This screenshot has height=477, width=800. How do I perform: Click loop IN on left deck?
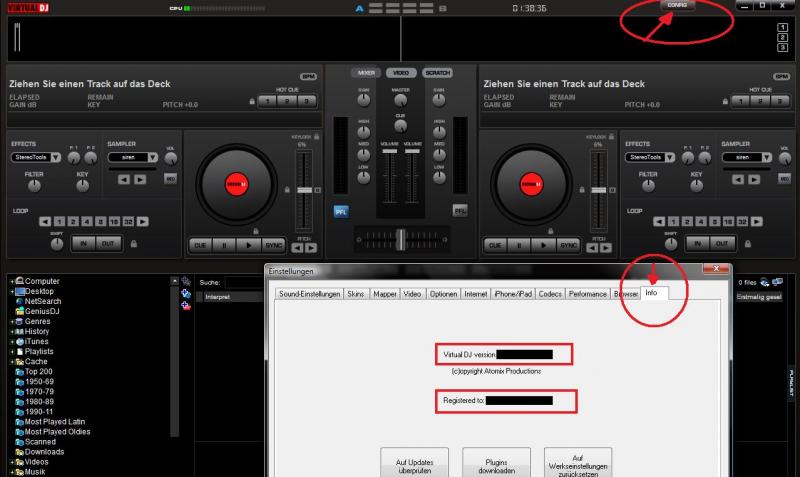pyautogui.click(x=84, y=244)
